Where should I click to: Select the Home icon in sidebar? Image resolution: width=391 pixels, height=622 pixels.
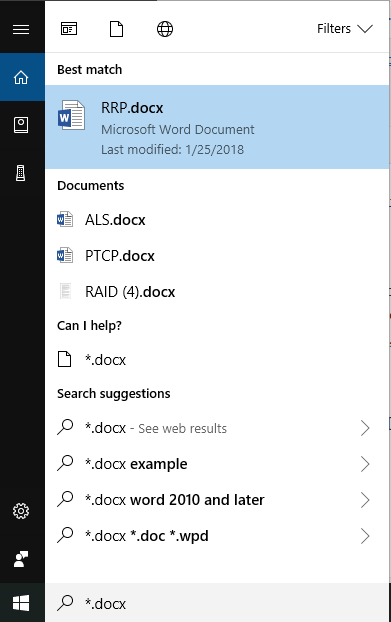click(x=21, y=77)
